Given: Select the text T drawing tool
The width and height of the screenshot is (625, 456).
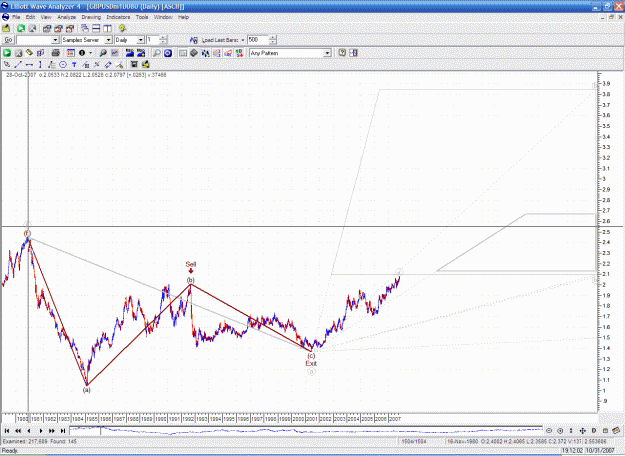Looking at the screenshot, I should 74,65.
